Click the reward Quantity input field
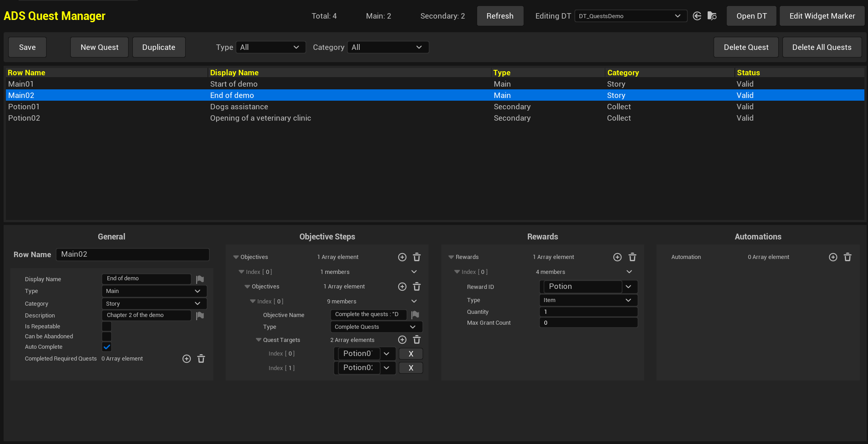The width and height of the screenshot is (868, 444). (588, 312)
